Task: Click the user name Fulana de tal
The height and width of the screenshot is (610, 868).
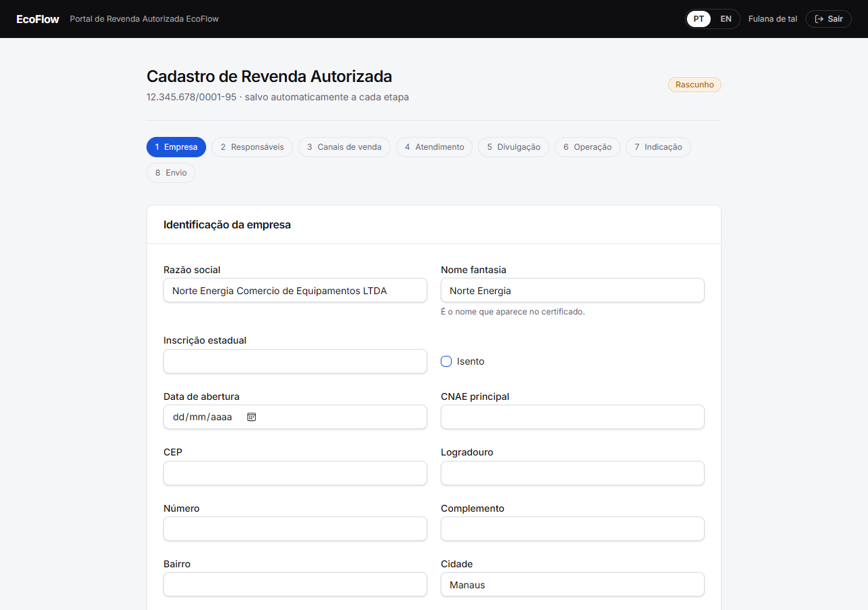Action: pyautogui.click(x=773, y=19)
